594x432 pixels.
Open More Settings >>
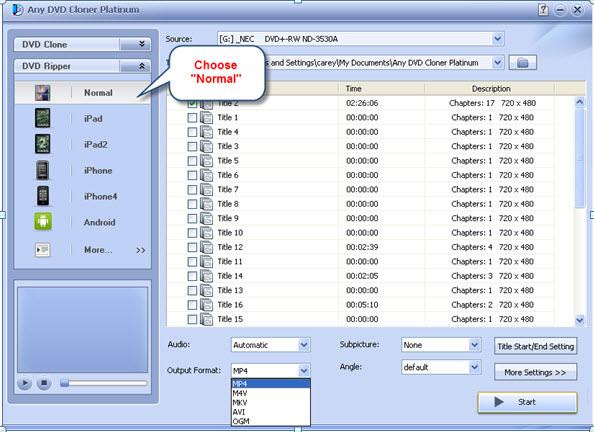coord(536,373)
